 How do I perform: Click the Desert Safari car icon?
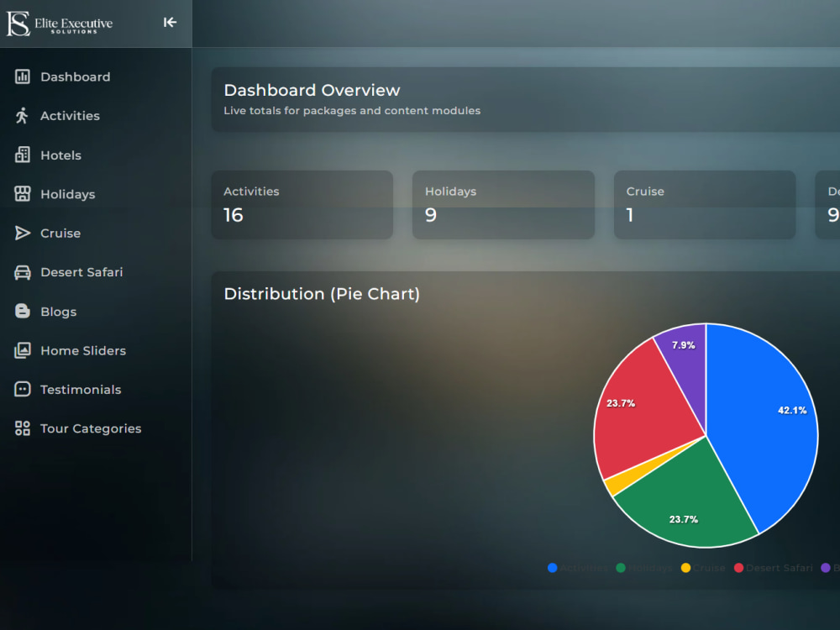[23, 272]
